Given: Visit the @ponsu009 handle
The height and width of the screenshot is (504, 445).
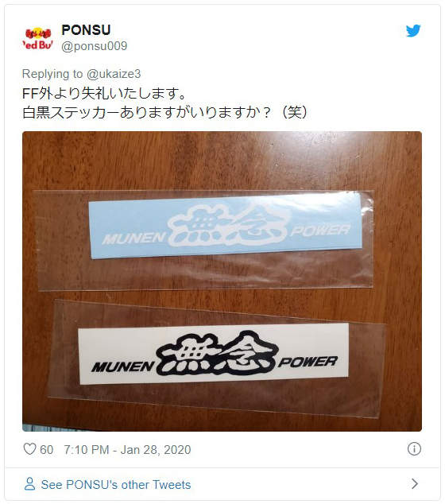Looking at the screenshot, I should (94, 46).
